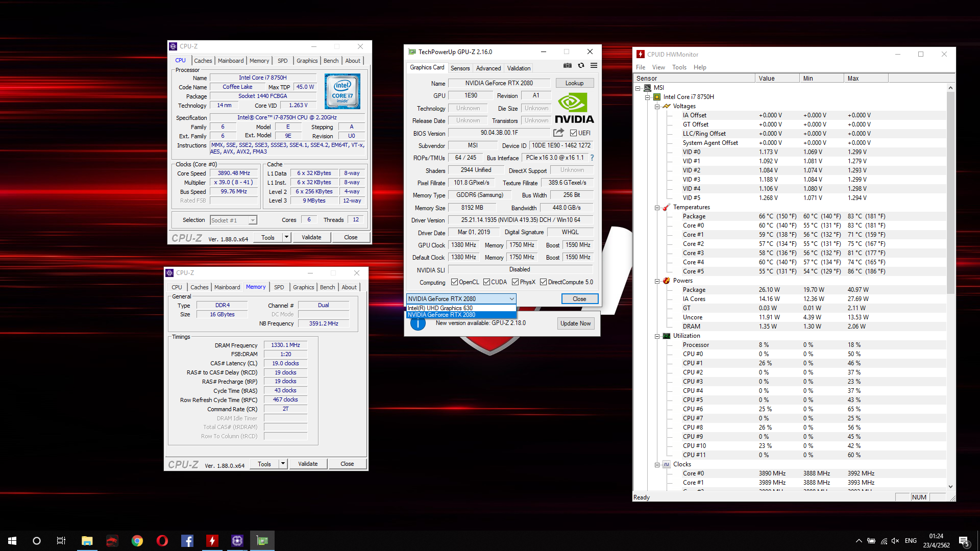Image resolution: width=980 pixels, height=551 pixels.
Task: Open notification center in system tray
Action: [964, 541]
